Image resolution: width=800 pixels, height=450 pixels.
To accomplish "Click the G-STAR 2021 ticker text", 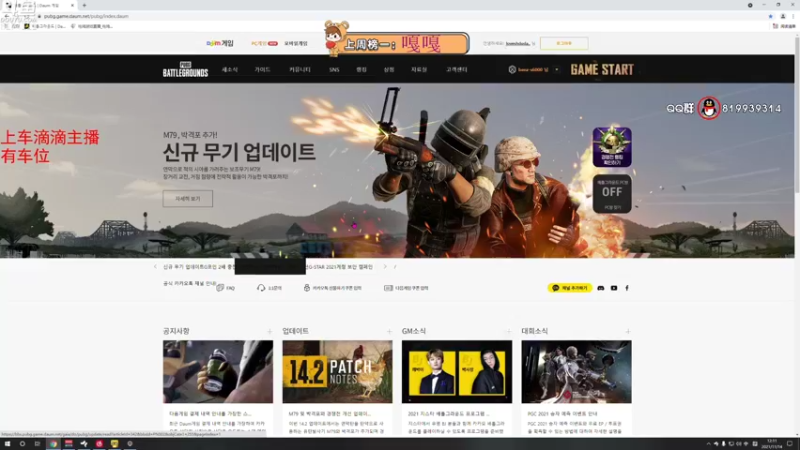I will (x=339, y=267).
